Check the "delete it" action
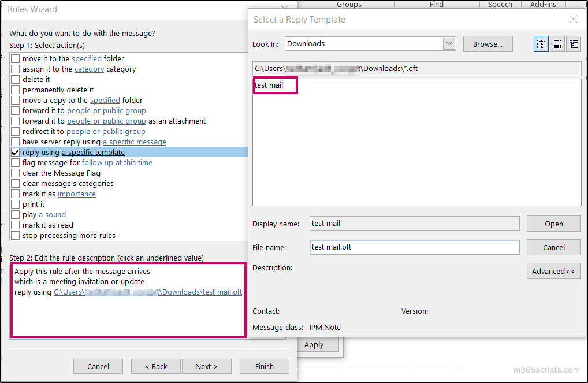 pyautogui.click(x=15, y=79)
